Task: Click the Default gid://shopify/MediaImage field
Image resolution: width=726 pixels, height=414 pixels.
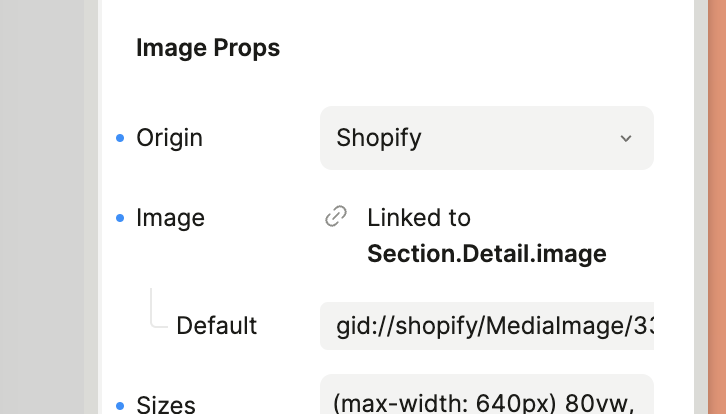Action: pos(486,326)
